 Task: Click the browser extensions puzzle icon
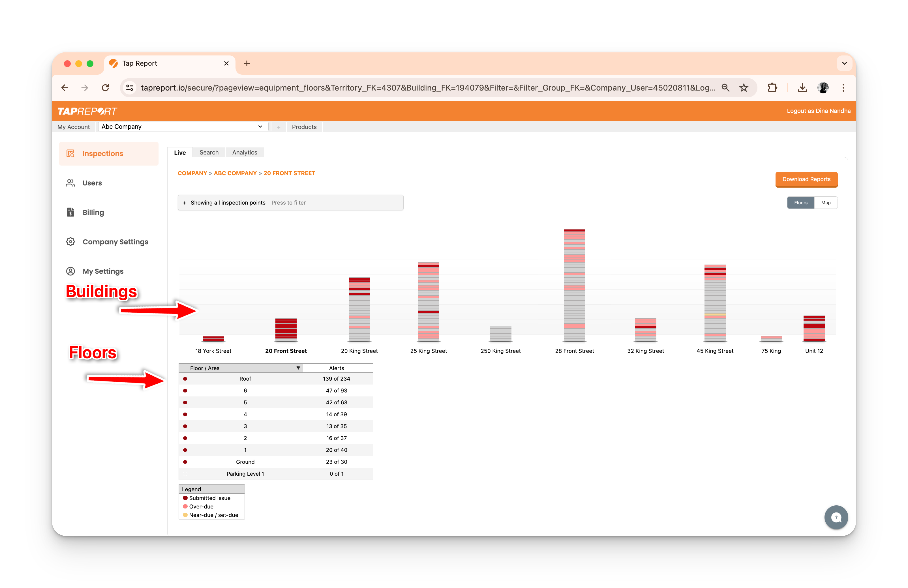772,88
